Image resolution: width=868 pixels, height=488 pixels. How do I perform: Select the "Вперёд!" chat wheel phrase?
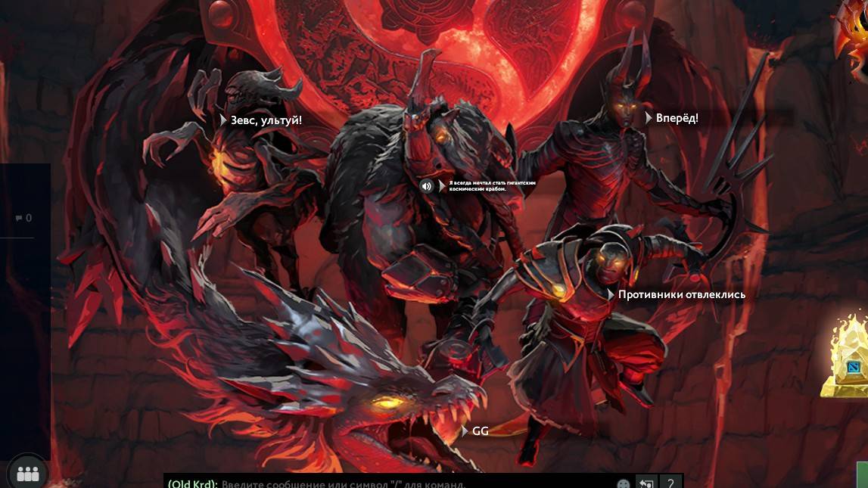click(x=677, y=118)
